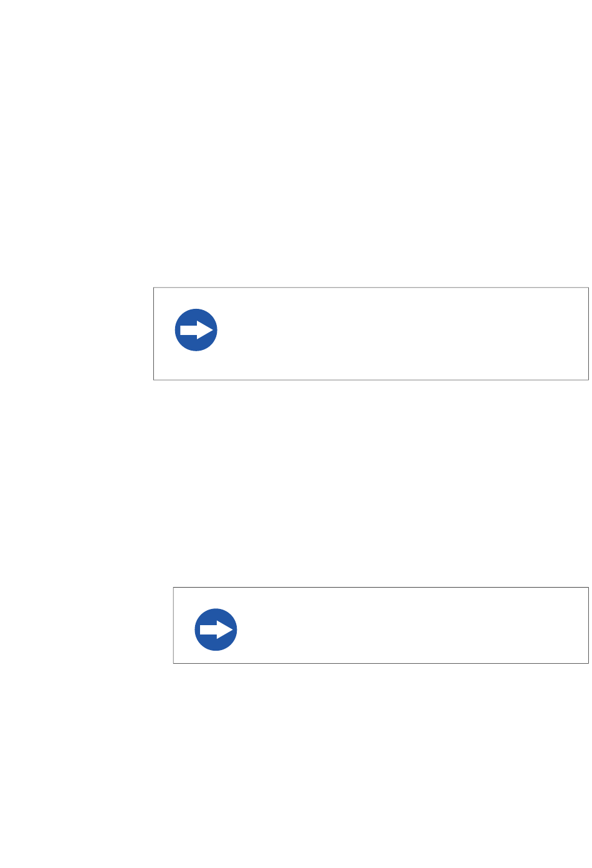Pick the topmost blue mandatory-action symbol
Screen dimensions: 592x868
coord(196,329)
